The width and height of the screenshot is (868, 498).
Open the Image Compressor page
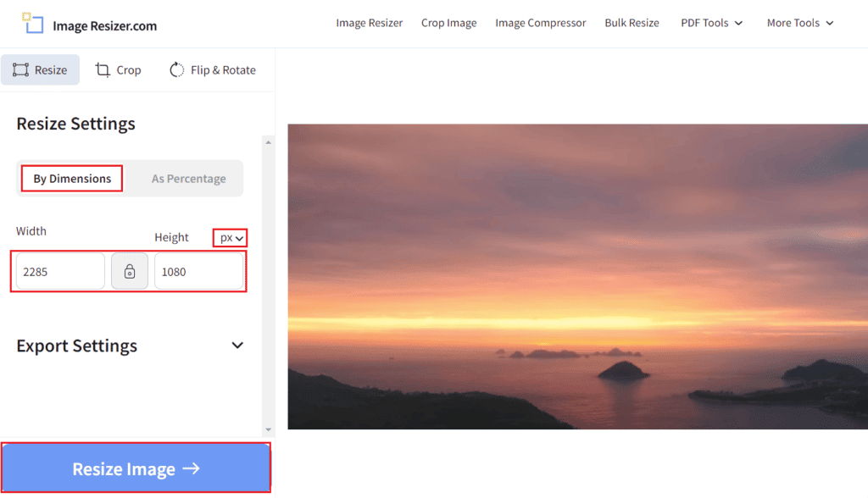(x=541, y=23)
